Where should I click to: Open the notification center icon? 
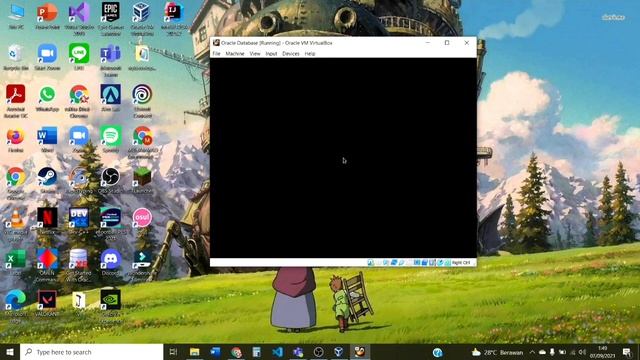pos(627,352)
